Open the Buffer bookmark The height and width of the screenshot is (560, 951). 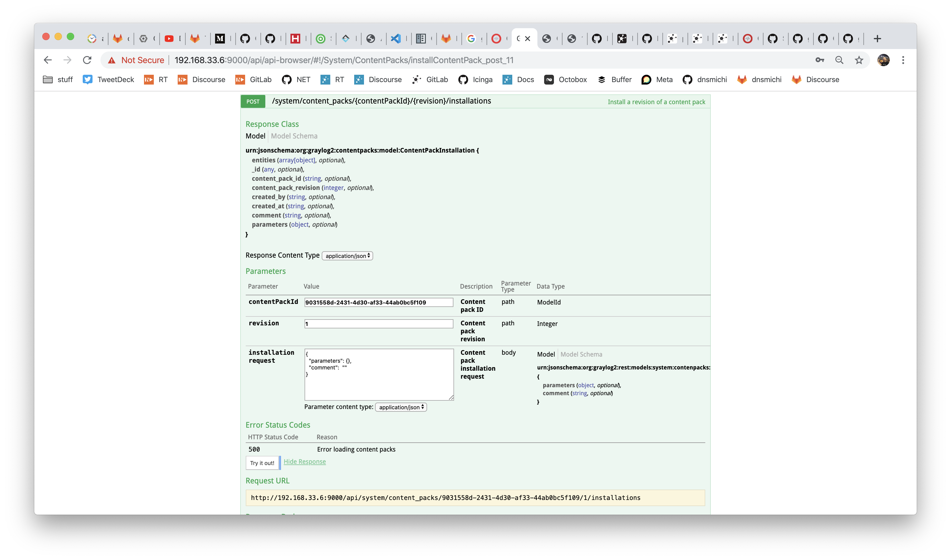point(615,80)
